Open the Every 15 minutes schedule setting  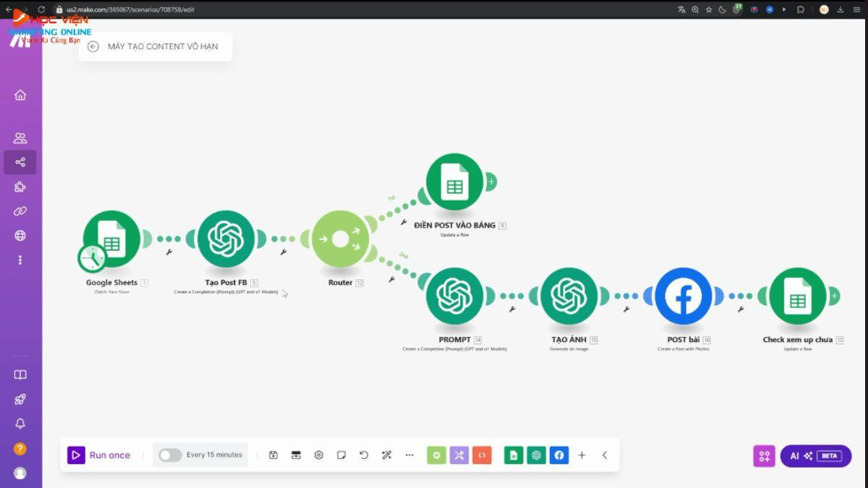point(214,455)
